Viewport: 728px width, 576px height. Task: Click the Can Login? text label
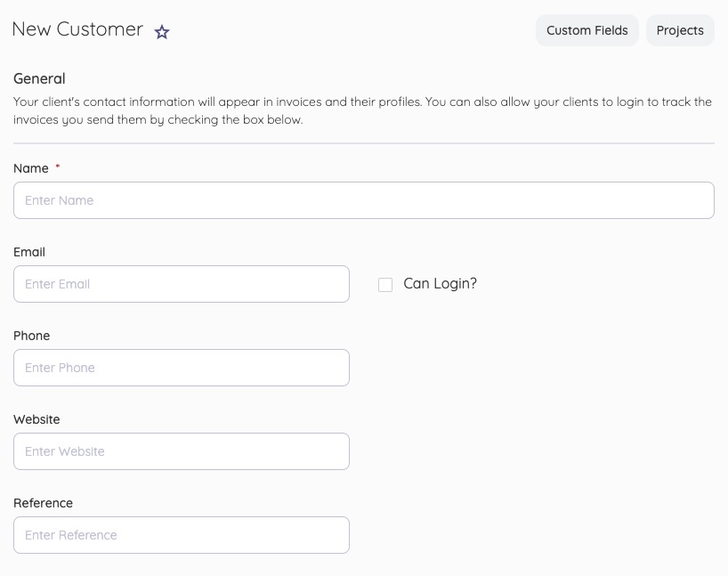[440, 283]
